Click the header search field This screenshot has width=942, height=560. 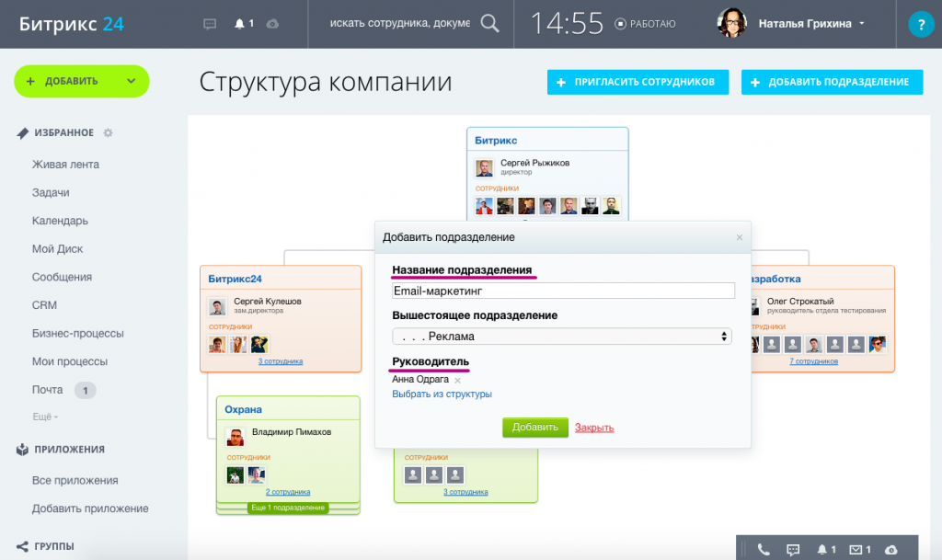click(x=399, y=23)
